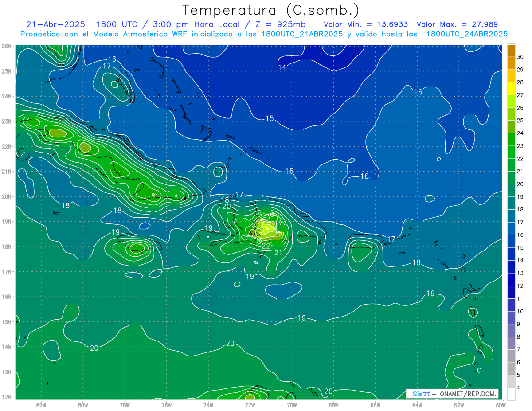This screenshot has width=532, height=411.
Task: Click latitude axis label "24N"
Action: 7,96
